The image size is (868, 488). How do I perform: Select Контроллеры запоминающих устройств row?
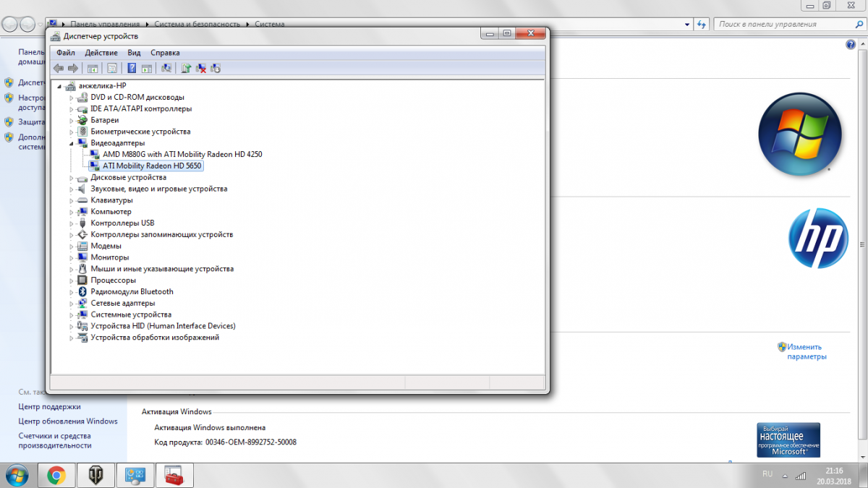click(x=162, y=234)
